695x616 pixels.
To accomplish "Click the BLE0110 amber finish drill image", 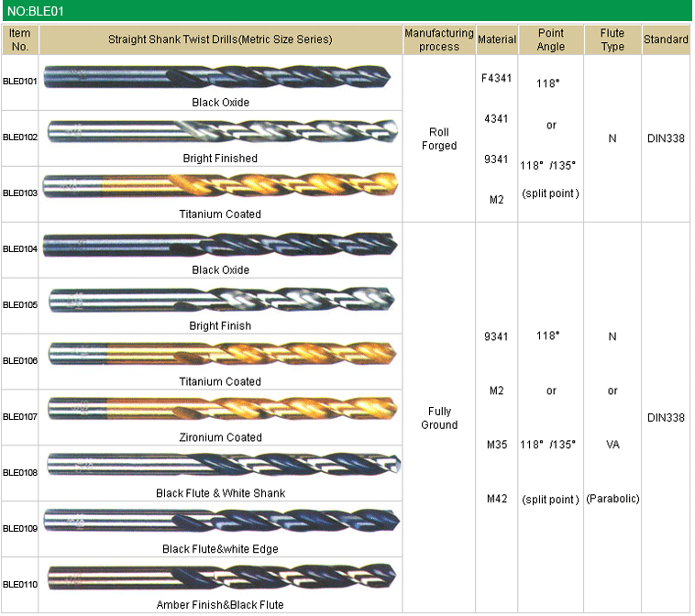I will tap(220, 577).
